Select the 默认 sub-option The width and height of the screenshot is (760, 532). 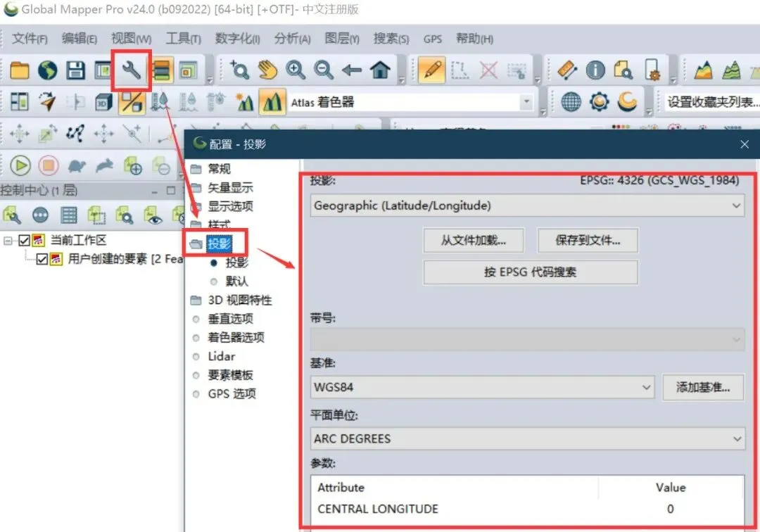[x=236, y=281]
